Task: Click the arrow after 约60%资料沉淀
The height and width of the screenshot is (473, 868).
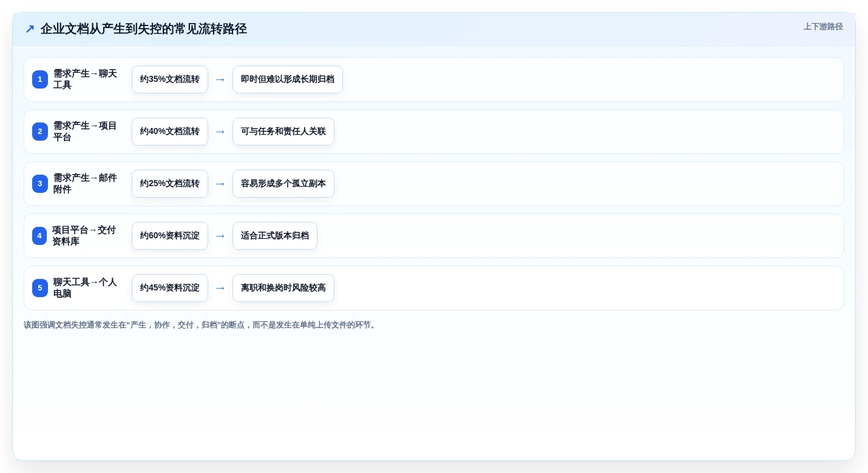Action: 220,236
